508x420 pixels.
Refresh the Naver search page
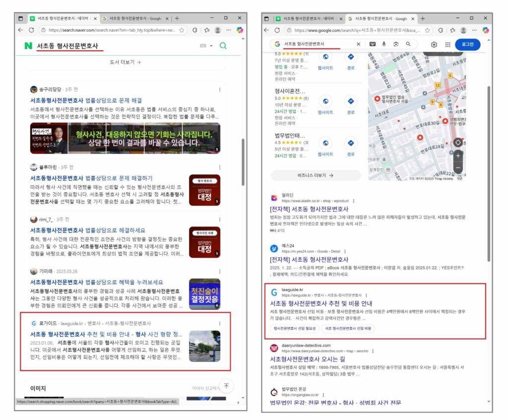pyautogui.click(x=31, y=30)
